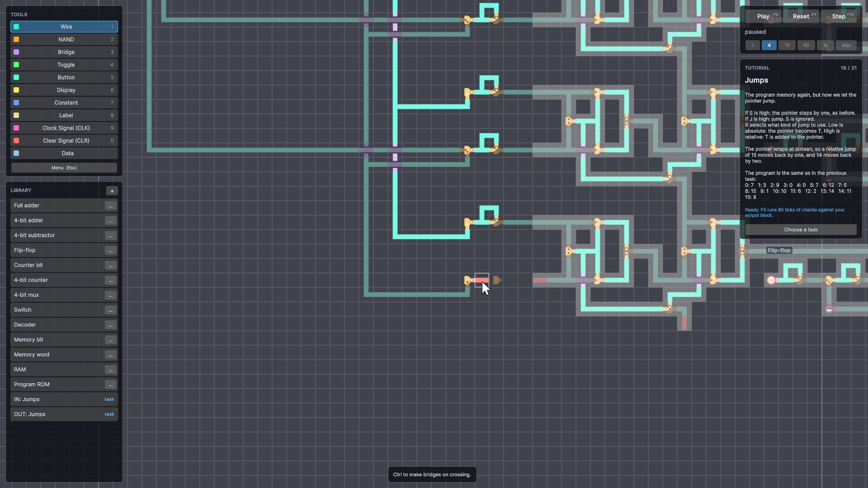Select OUT: Jumps task item
The height and width of the screenshot is (488, 868).
tap(64, 414)
